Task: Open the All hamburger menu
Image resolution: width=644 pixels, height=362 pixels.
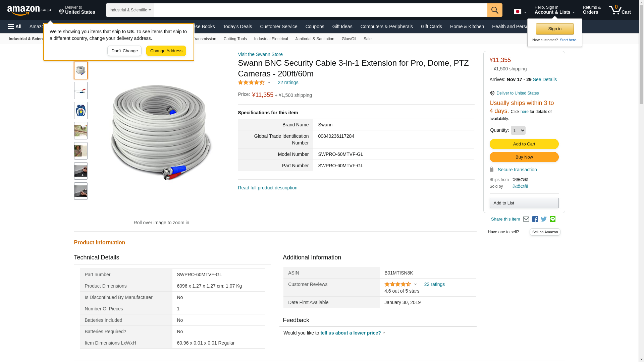Action: click(x=15, y=26)
